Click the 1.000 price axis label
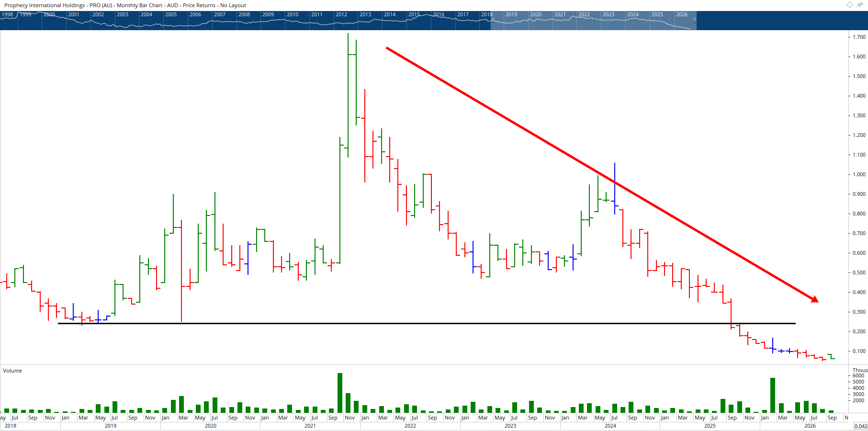 click(x=859, y=174)
